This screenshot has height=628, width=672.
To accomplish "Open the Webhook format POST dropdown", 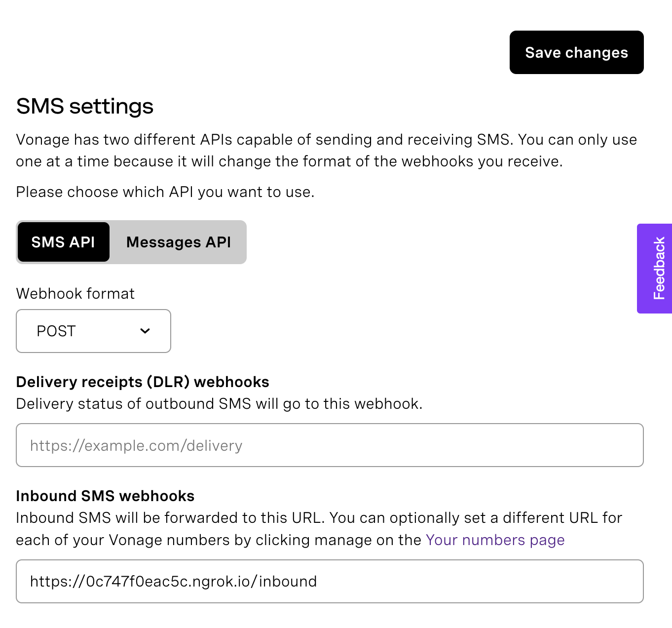I will 94,331.
